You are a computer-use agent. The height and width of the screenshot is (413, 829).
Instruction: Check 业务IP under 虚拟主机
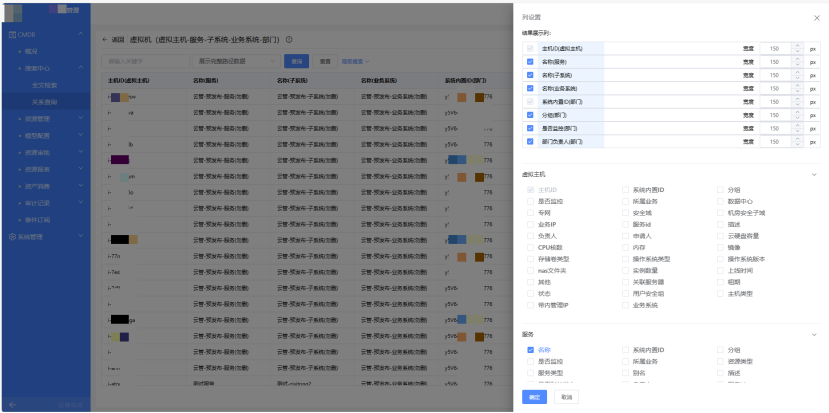click(530, 224)
